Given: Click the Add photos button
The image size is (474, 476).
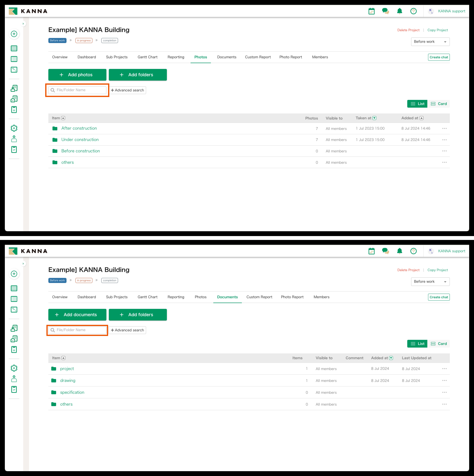Looking at the screenshot, I should pos(77,75).
